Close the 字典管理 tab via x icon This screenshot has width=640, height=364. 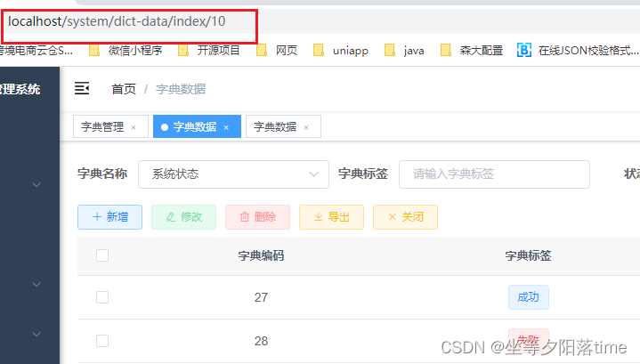pyautogui.click(x=134, y=127)
